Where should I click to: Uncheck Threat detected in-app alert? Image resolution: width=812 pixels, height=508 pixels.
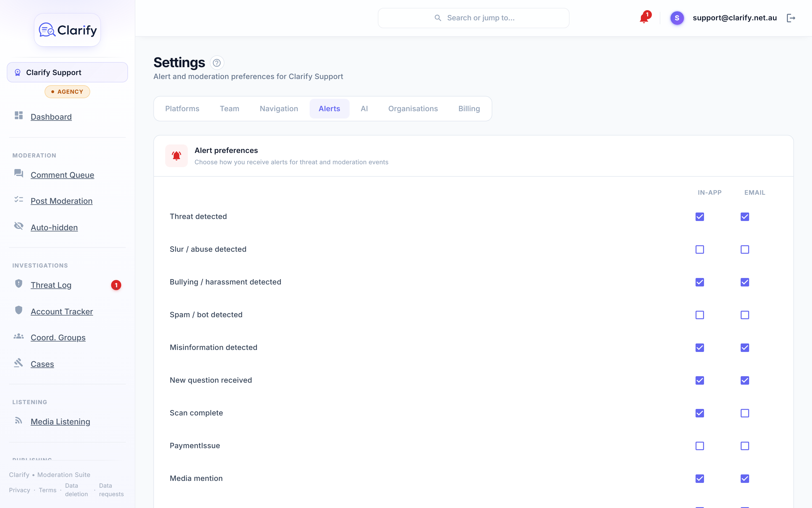pyautogui.click(x=700, y=217)
